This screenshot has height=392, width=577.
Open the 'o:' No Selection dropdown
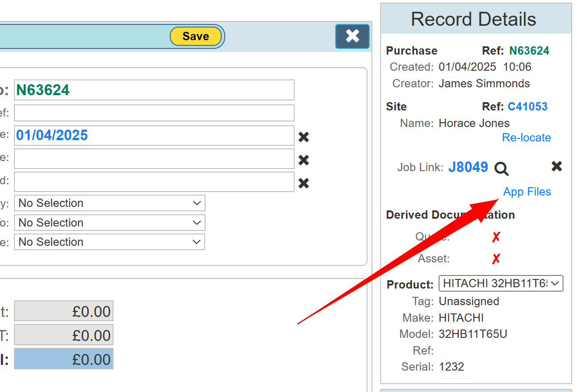(x=110, y=223)
